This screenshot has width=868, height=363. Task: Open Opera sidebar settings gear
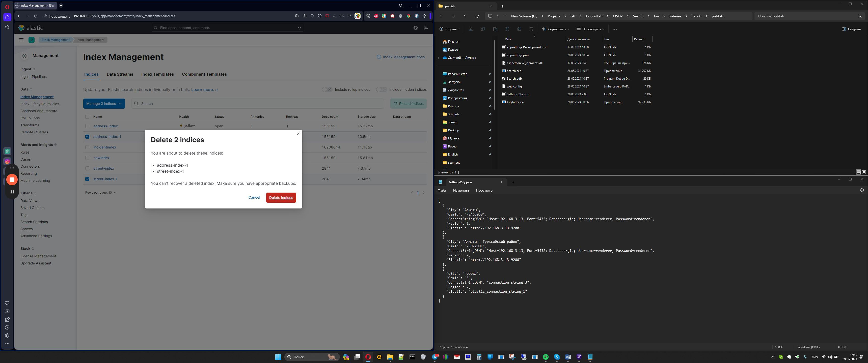tap(7, 336)
